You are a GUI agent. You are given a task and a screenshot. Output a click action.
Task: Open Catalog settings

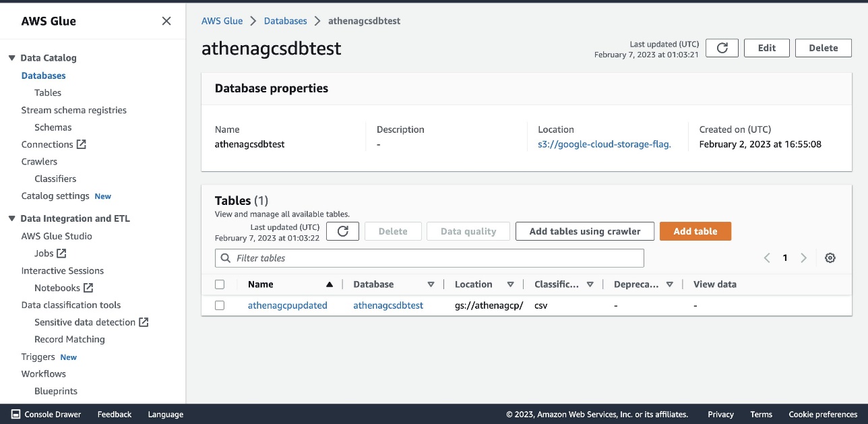click(55, 195)
